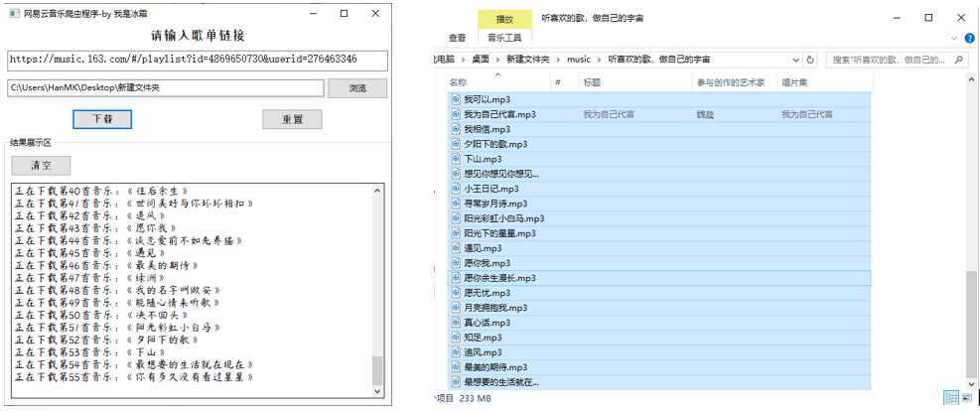The width and height of the screenshot is (980, 411).
Task: Click the 清空 clear results button
Action: (42, 166)
